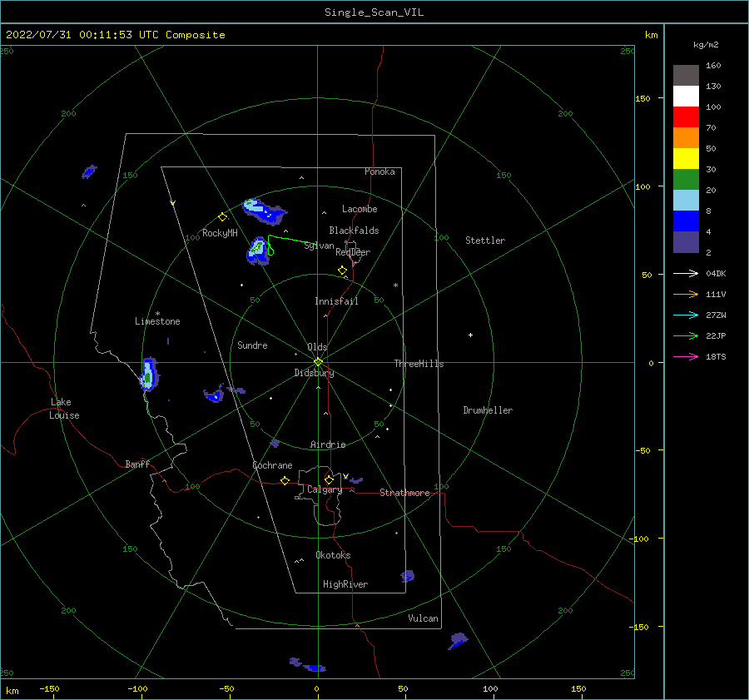749x700 pixels.
Task: Select the blue echo at the bottom center edge
Action: coord(315,668)
